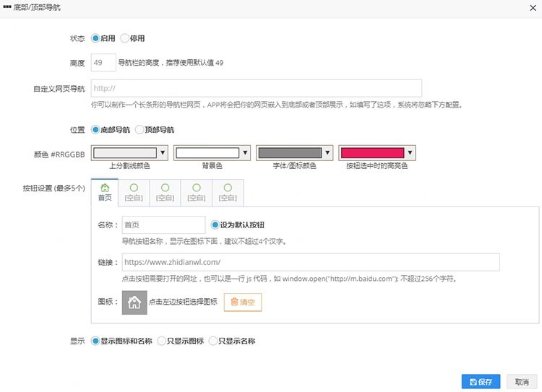The image size is (542, 392).
Task: Select 只显示图标 display option
Action: (x=161, y=341)
